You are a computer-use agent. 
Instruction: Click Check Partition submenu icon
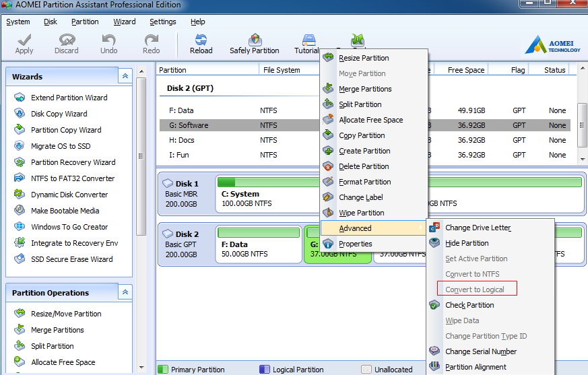pos(434,305)
